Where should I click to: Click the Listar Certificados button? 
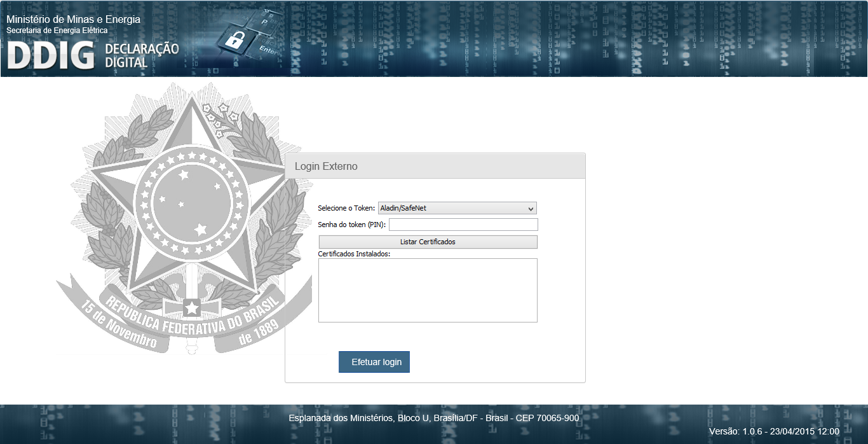coord(428,242)
